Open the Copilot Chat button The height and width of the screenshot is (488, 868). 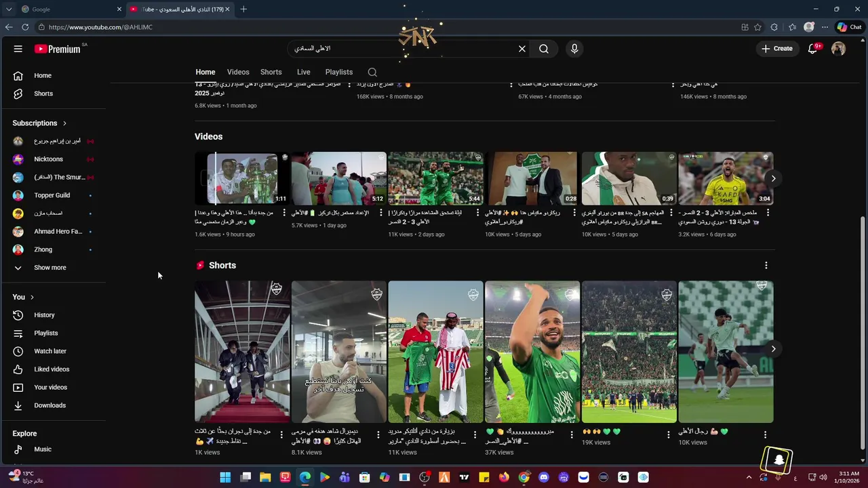pyautogui.click(x=849, y=27)
